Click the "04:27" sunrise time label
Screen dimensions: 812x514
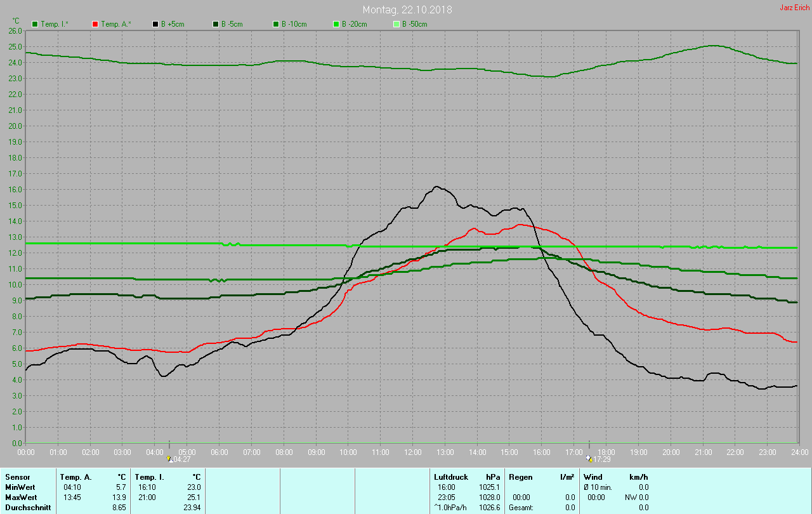pyautogui.click(x=181, y=459)
